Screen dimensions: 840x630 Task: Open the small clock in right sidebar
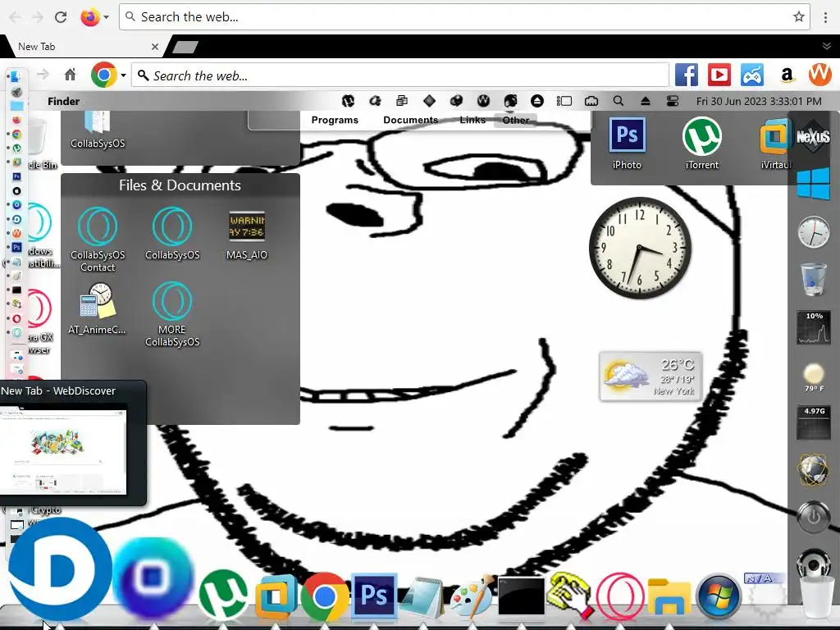[813, 231]
